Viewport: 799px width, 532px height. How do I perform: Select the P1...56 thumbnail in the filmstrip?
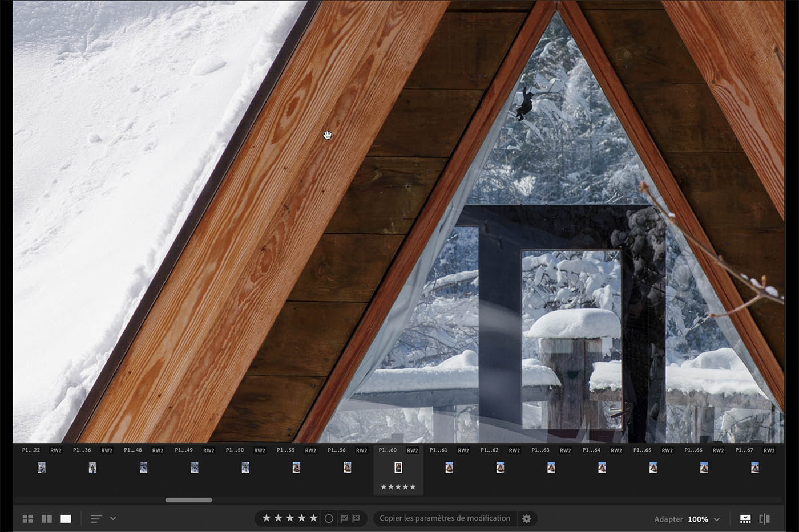(347, 468)
